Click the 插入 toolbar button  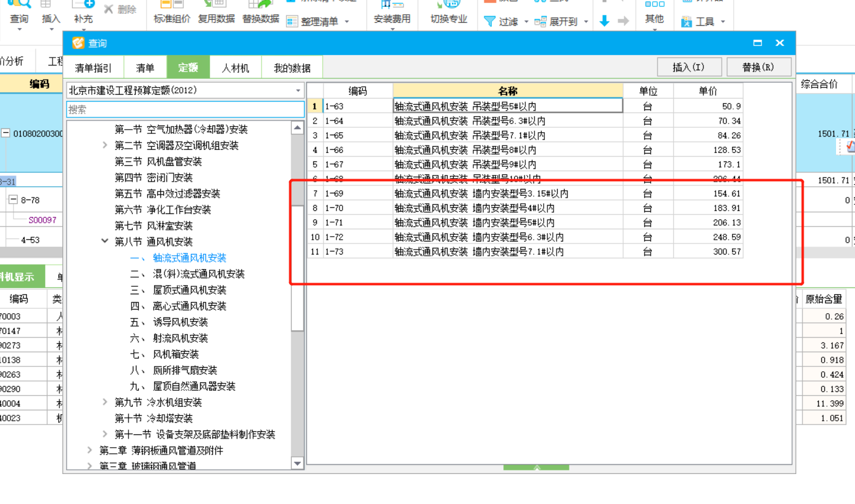(51, 13)
